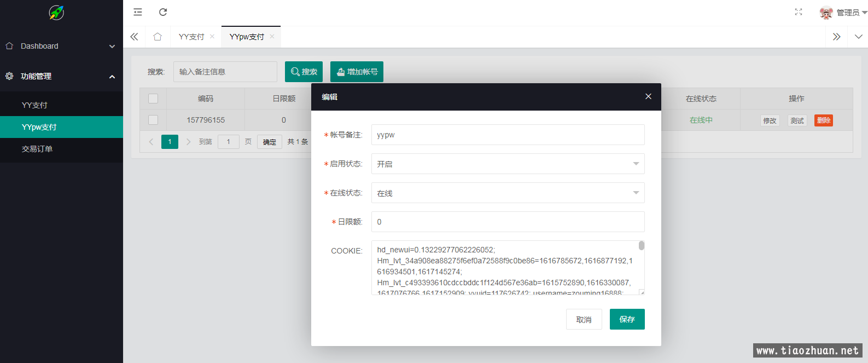The image size is (868, 363).
Task: Open 交易订单 in the sidebar
Action: (37, 149)
